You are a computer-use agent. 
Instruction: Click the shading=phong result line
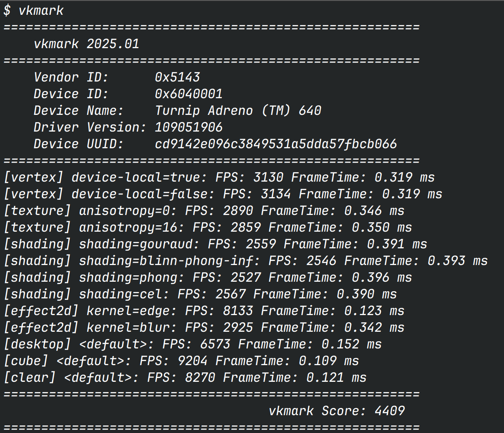pyautogui.click(x=208, y=278)
